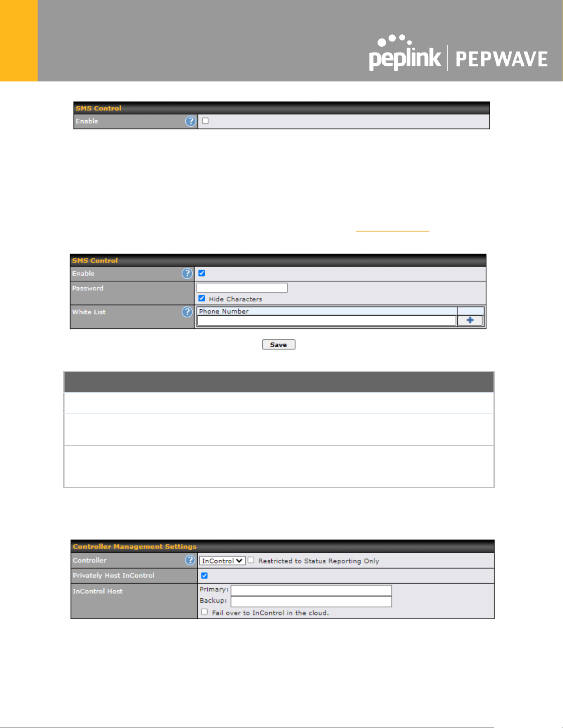Enable Fail over to InControl in the cloud
The height and width of the screenshot is (728, 563).
[x=204, y=612]
